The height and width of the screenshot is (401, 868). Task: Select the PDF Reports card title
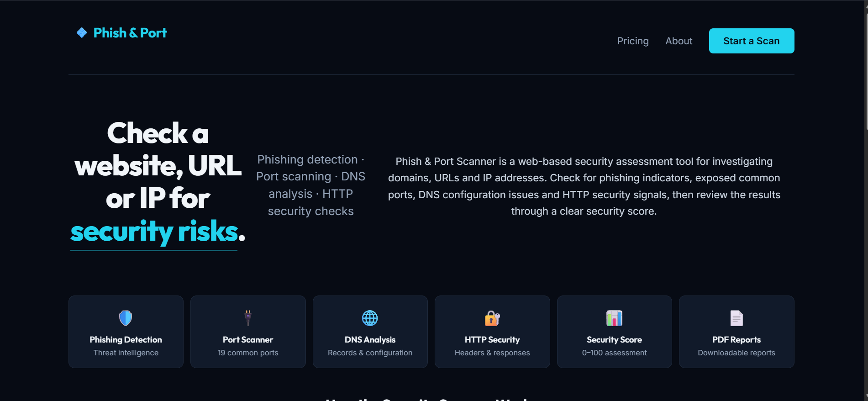click(x=736, y=340)
